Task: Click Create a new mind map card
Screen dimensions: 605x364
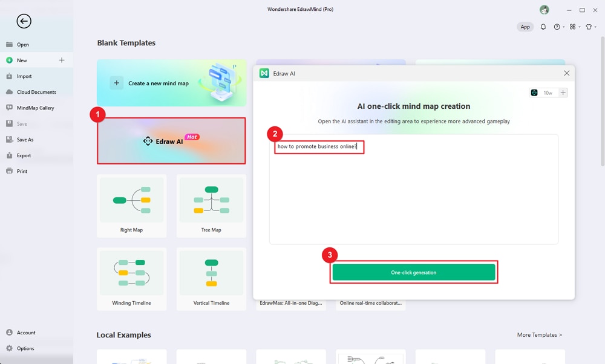Action: (x=171, y=83)
